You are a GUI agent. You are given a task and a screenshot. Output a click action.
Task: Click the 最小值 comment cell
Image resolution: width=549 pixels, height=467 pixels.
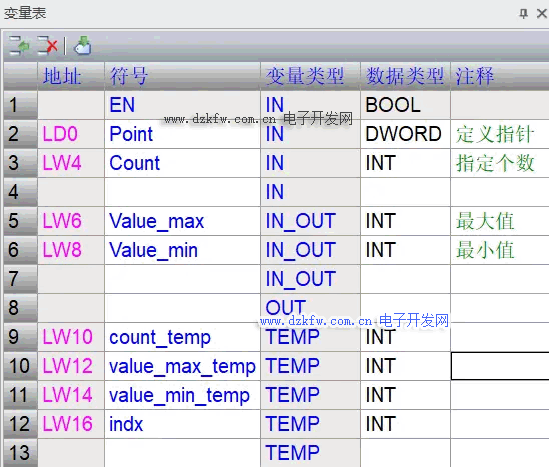tap(500, 250)
